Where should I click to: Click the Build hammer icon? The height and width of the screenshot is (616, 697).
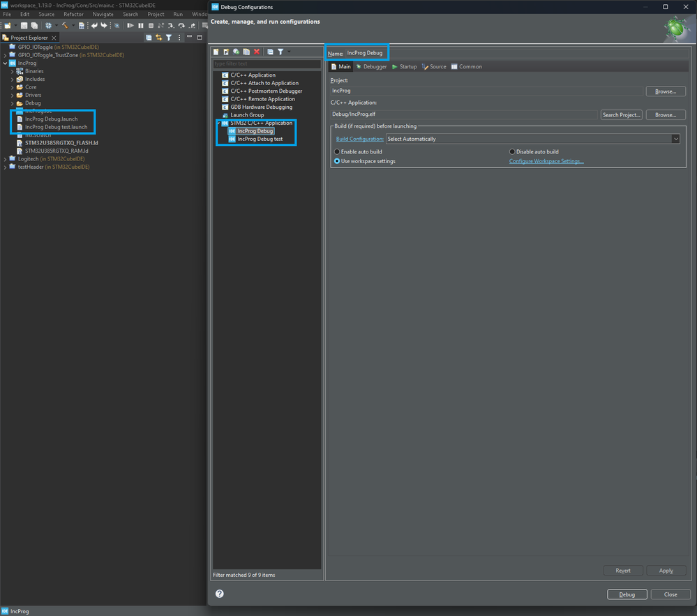[65, 26]
